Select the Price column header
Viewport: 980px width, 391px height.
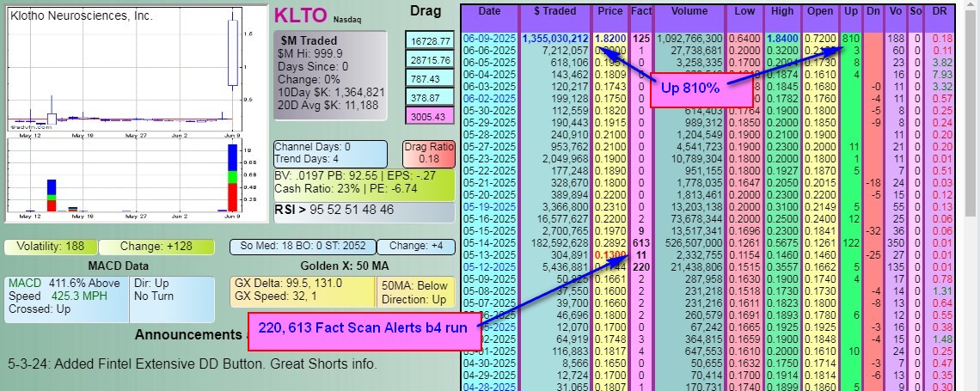coord(609,11)
